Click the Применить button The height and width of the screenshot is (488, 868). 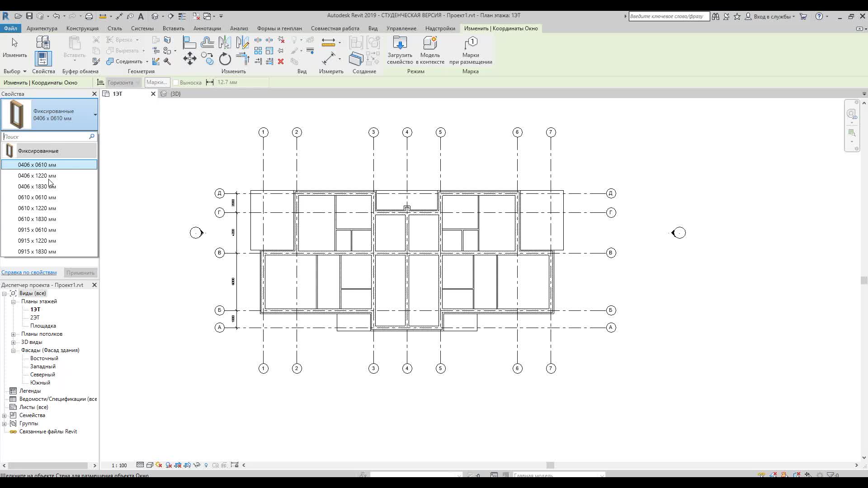pos(80,273)
